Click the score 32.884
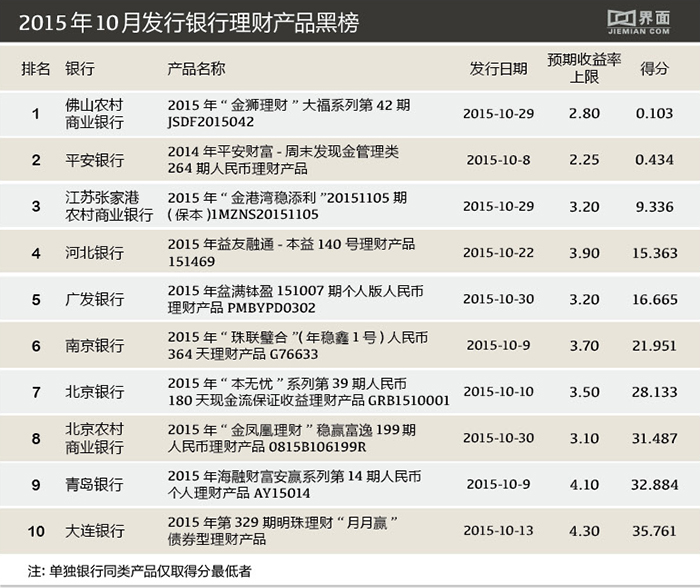Image resolution: width=700 pixels, height=588 pixels. point(654,484)
